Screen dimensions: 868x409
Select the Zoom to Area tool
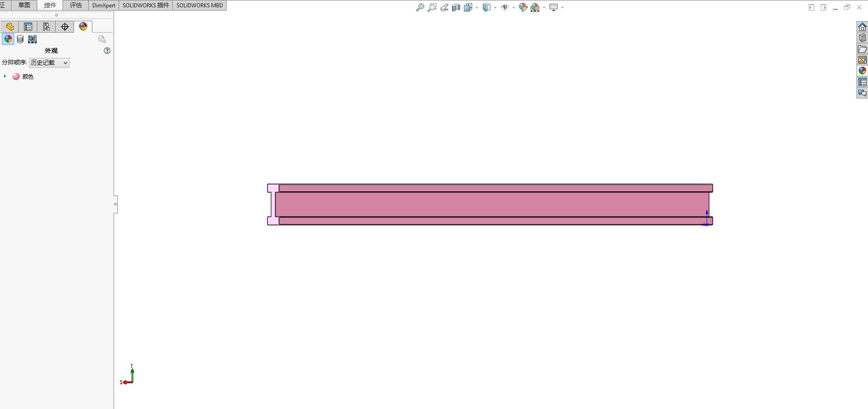(432, 7)
